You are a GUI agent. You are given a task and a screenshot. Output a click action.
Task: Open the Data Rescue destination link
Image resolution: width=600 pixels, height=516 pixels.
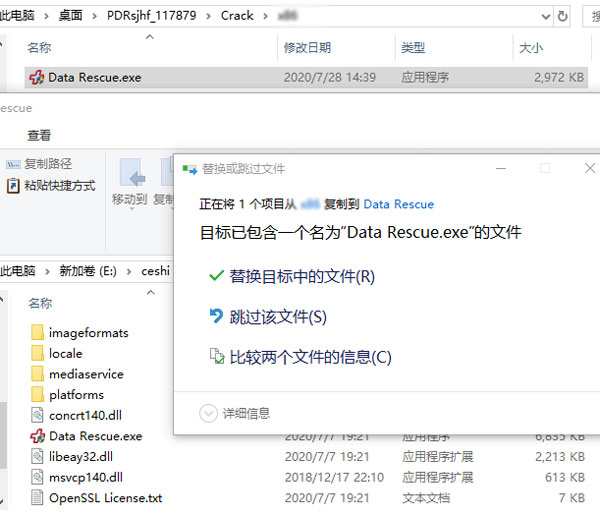tap(398, 204)
